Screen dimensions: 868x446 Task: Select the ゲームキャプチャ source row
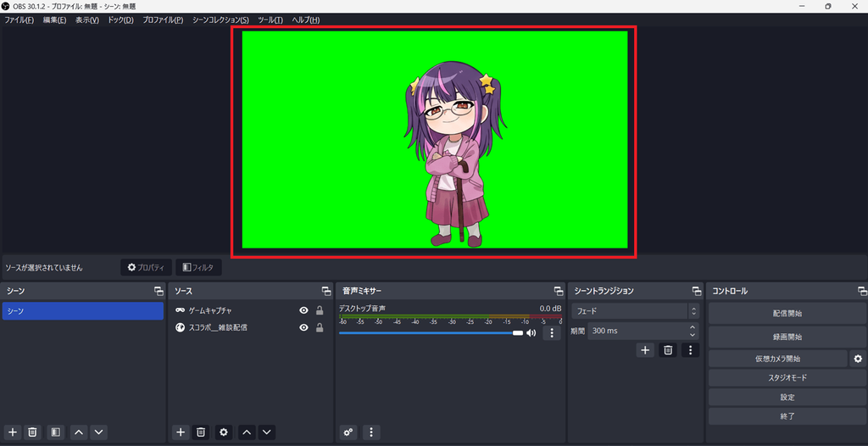click(x=250, y=310)
